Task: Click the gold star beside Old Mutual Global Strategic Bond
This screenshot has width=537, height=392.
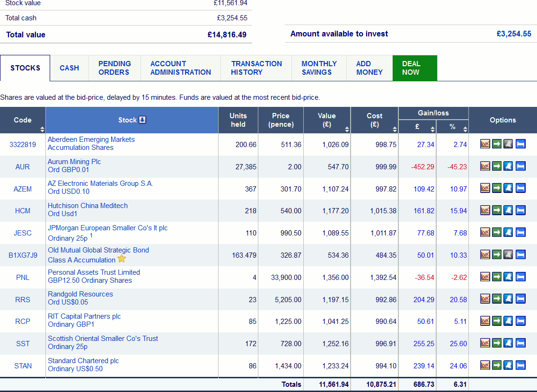Action: [122, 259]
